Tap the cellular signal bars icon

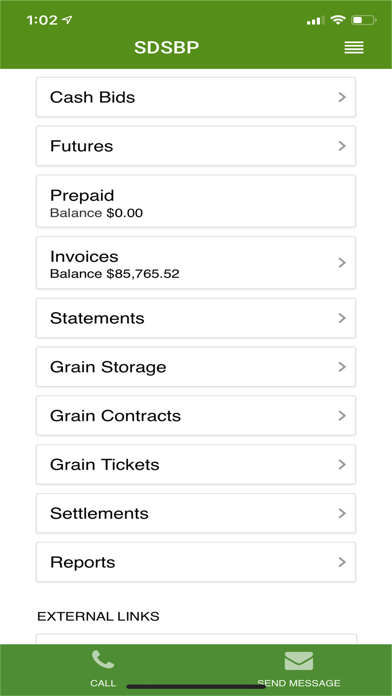[316, 21]
